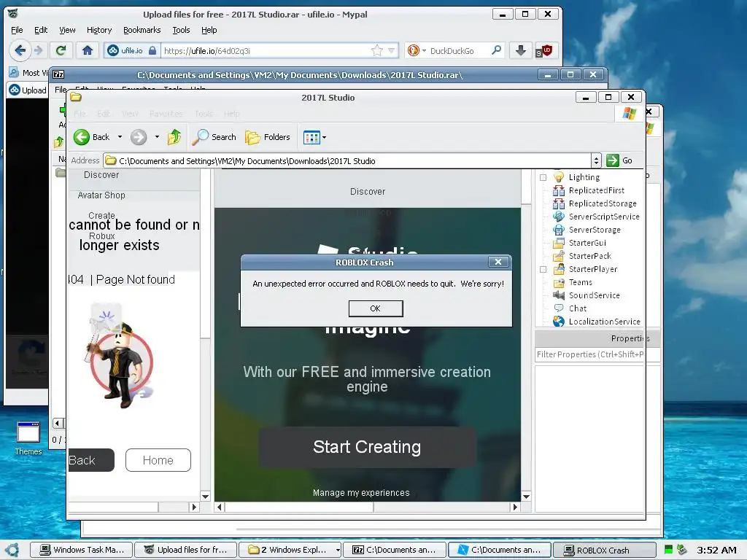
Task: Select the Teams icon in tree
Action: click(x=558, y=282)
